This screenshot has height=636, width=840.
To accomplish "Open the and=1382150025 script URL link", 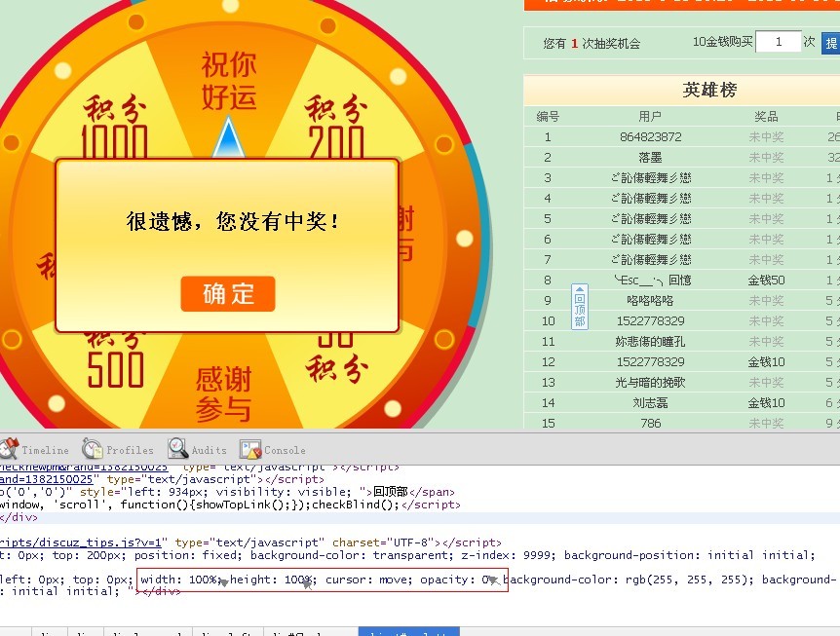I will click(47, 479).
